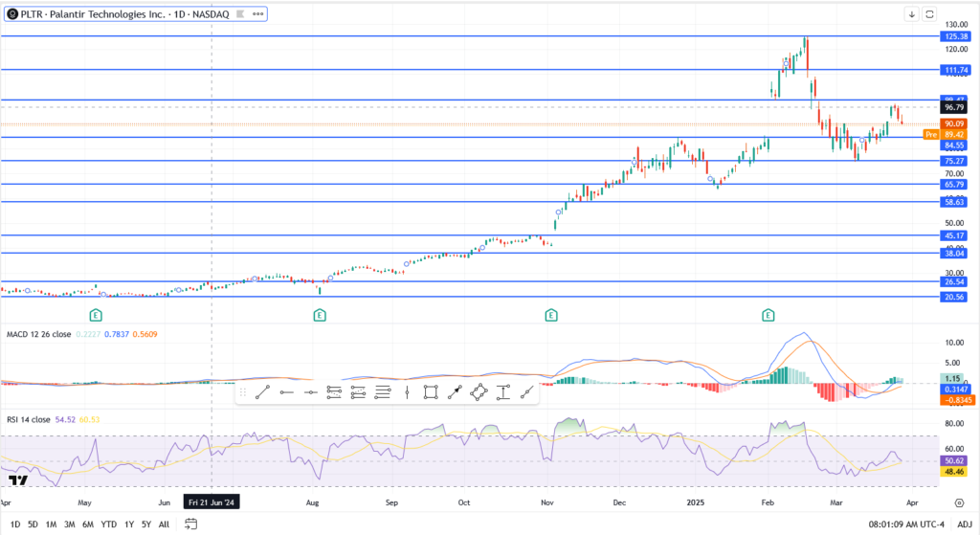The width and height of the screenshot is (980, 535).
Task: Switch to the 6M time range
Action: 88,524
